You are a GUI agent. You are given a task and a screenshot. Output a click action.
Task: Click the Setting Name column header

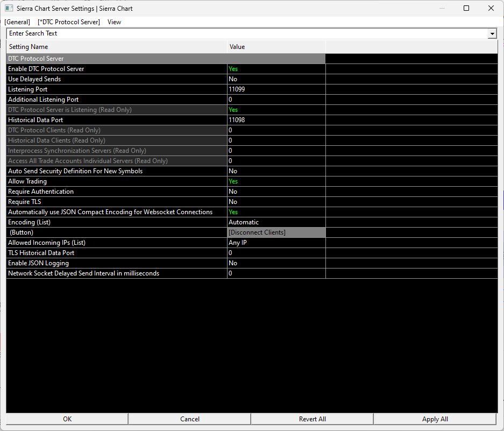click(117, 47)
